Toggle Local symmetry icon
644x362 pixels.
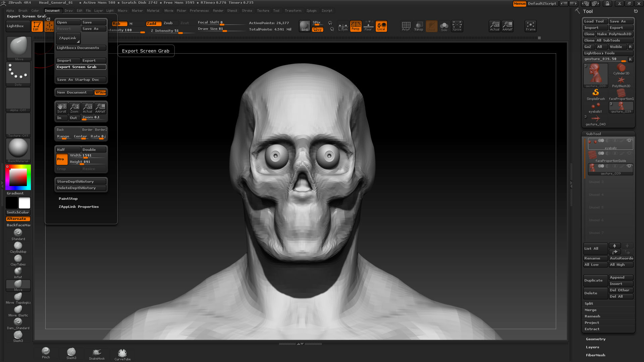tap(381, 26)
